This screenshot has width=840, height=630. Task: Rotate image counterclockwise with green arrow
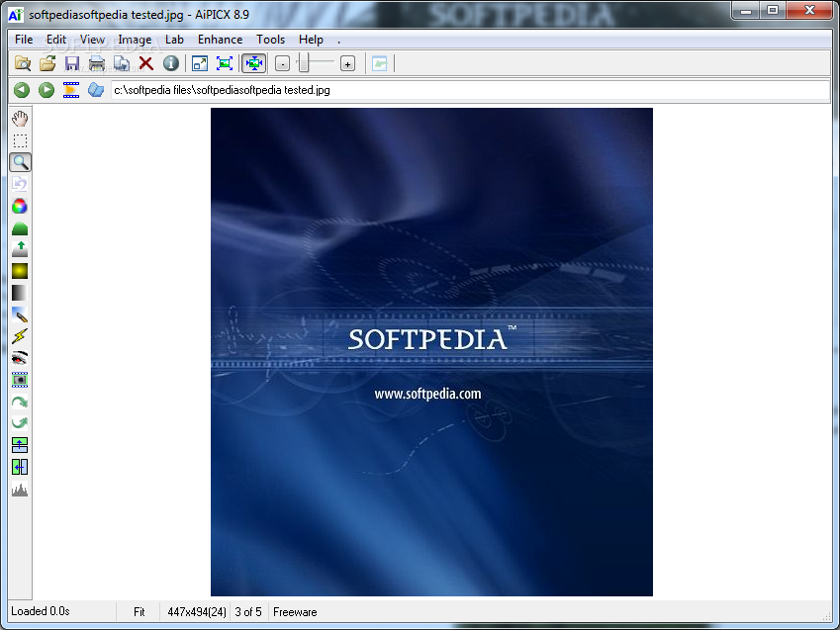(20, 423)
